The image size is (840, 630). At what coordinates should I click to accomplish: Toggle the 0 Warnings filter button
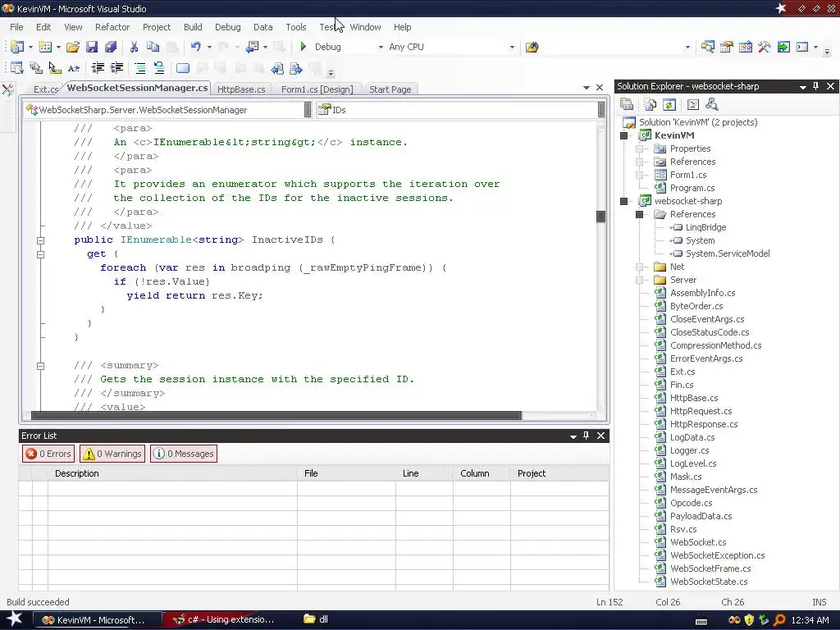click(112, 454)
